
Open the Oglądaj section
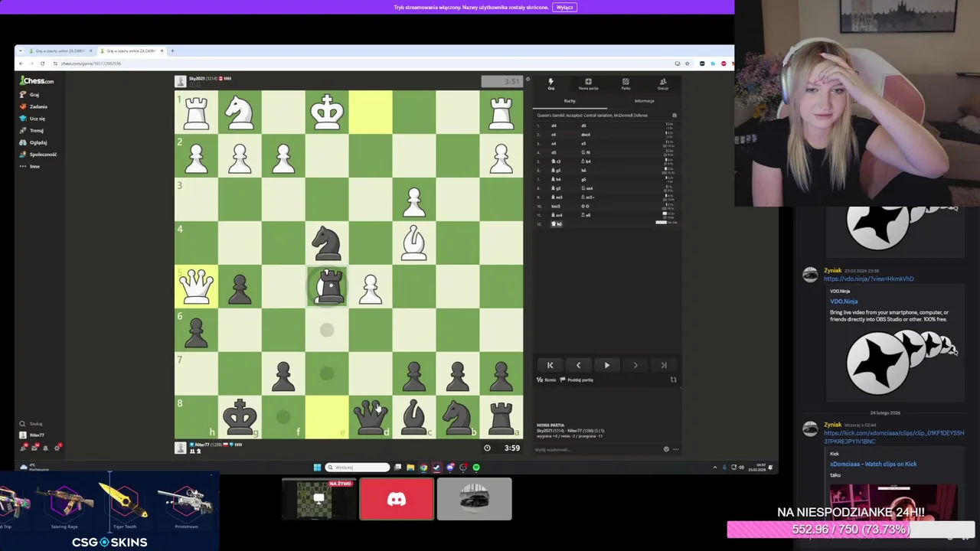click(x=33, y=142)
